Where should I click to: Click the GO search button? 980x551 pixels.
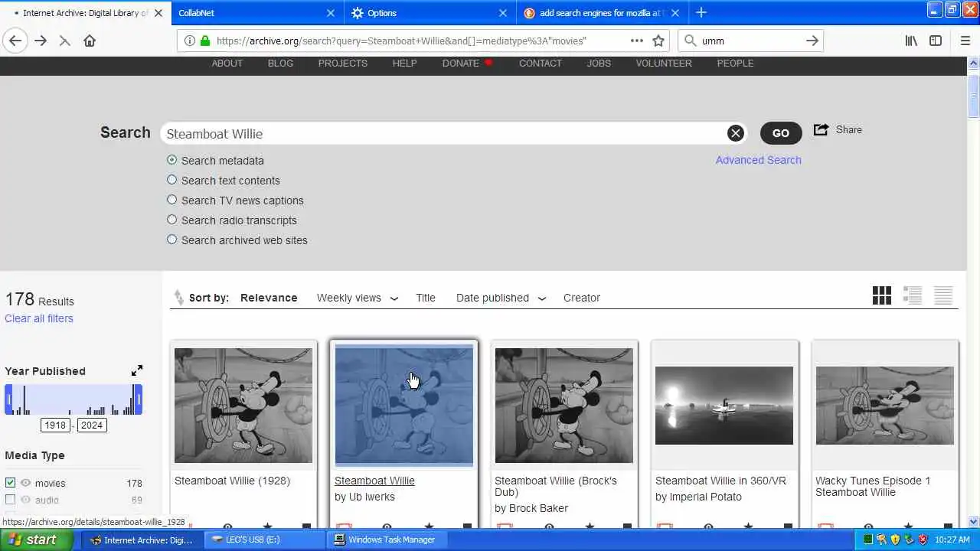point(781,133)
